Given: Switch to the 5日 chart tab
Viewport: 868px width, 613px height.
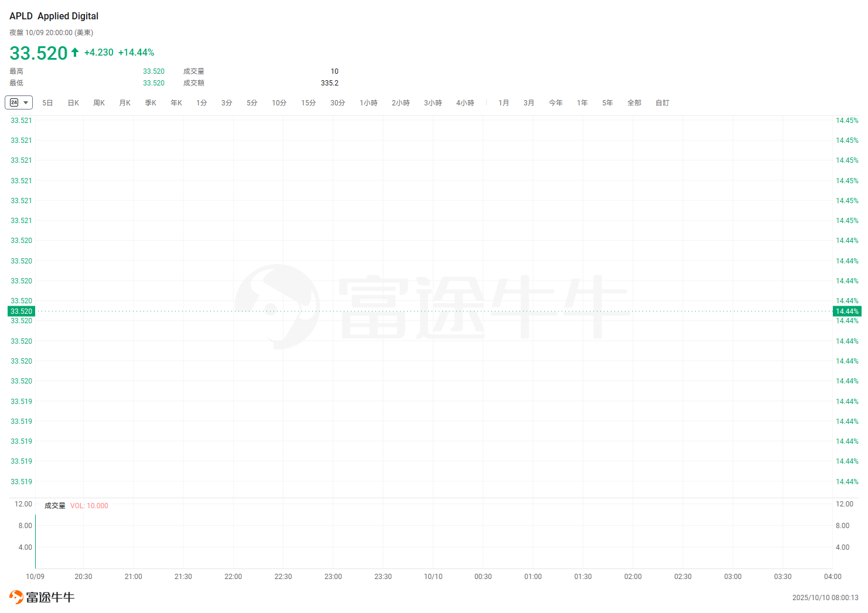Looking at the screenshot, I should click(47, 103).
